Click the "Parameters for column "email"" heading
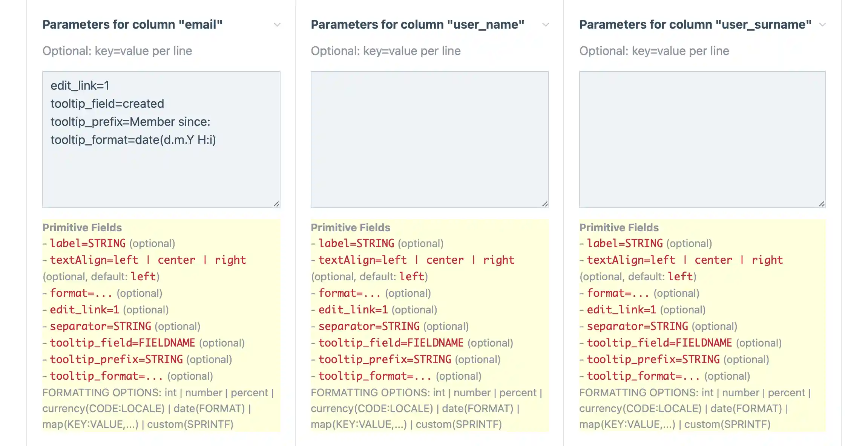 tap(133, 24)
